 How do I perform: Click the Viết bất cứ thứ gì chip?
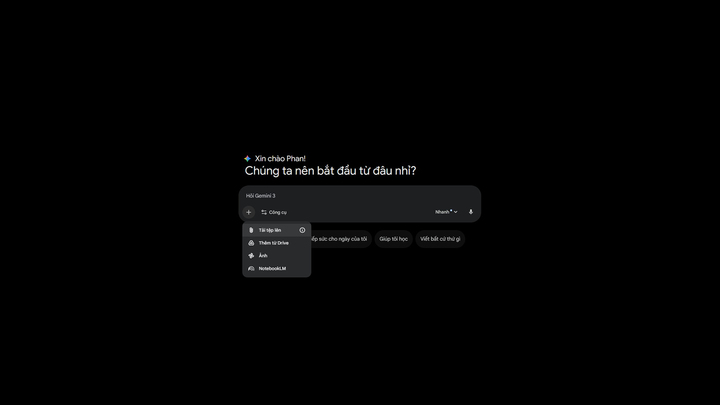(x=440, y=239)
